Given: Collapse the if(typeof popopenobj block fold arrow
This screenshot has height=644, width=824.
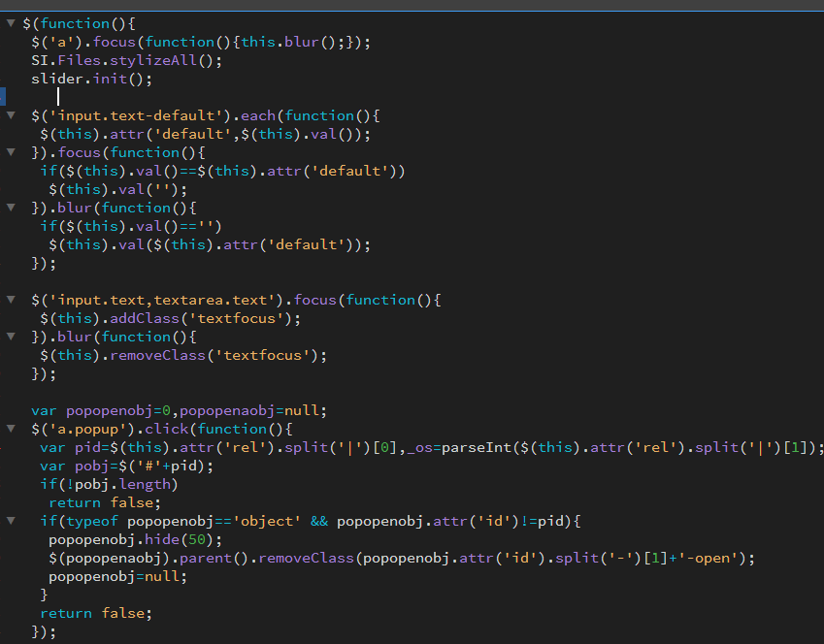Looking at the screenshot, I should [11, 521].
